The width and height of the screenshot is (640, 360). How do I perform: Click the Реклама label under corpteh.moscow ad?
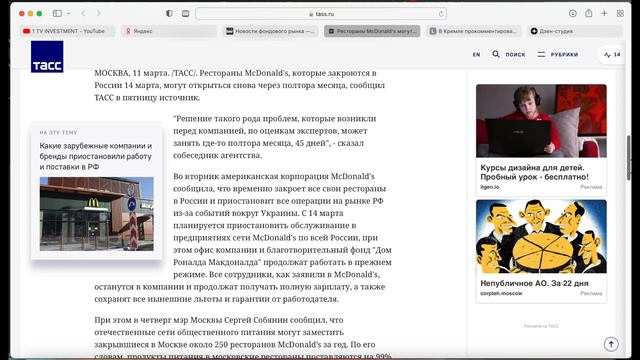(x=591, y=293)
